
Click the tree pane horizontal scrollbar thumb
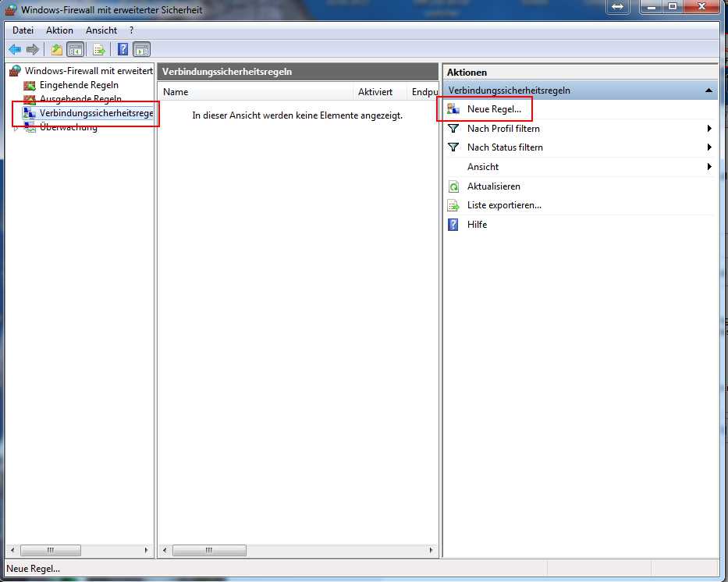tap(51, 550)
